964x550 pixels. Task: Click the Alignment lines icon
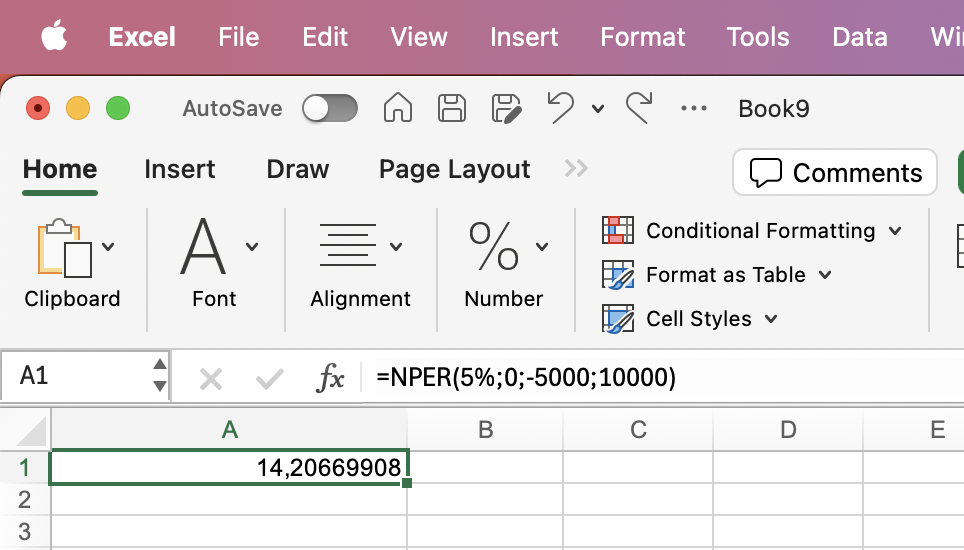tap(347, 245)
